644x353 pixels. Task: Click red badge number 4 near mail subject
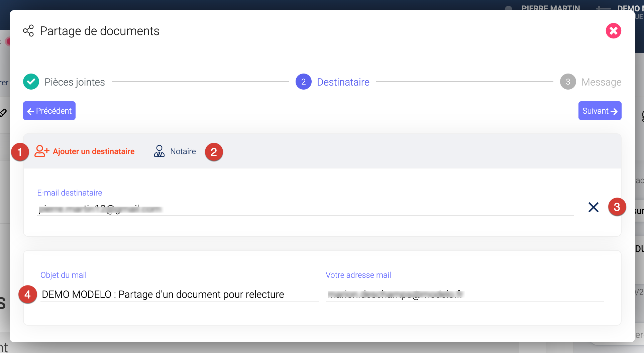click(28, 295)
